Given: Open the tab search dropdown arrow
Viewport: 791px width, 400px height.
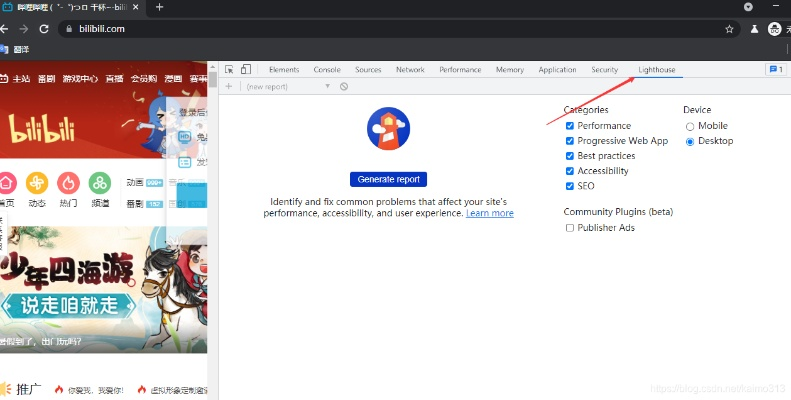Looking at the screenshot, I should (748, 7).
